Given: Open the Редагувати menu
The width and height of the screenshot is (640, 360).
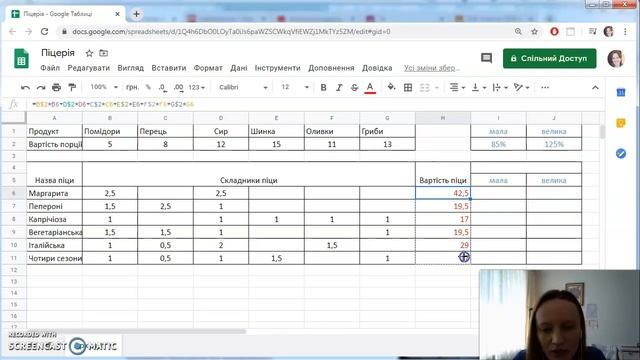Looking at the screenshot, I should (x=89, y=68).
